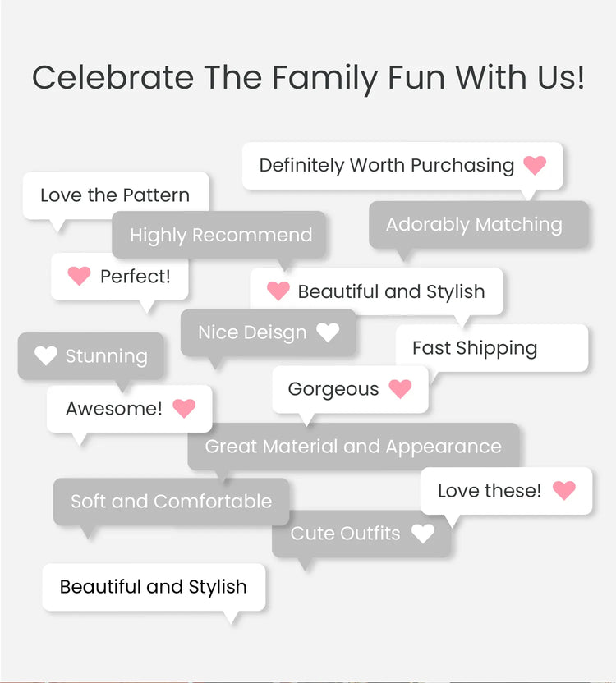Tap the pink heart next to Awesome!
This screenshot has height=683, width=616.
(x=184, y=408)
